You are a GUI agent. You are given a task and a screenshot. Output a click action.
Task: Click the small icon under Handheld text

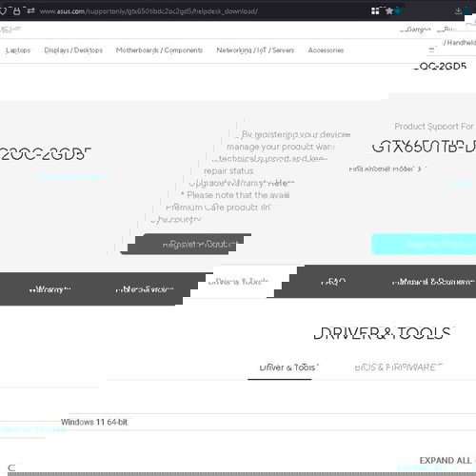(x=431, y=50)
